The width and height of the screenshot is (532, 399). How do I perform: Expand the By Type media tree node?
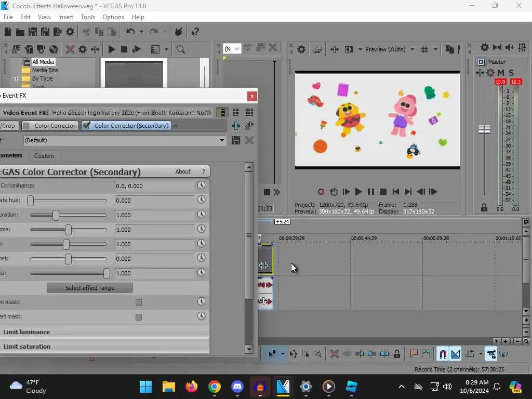pyautogui.click(x=16, y=79)
